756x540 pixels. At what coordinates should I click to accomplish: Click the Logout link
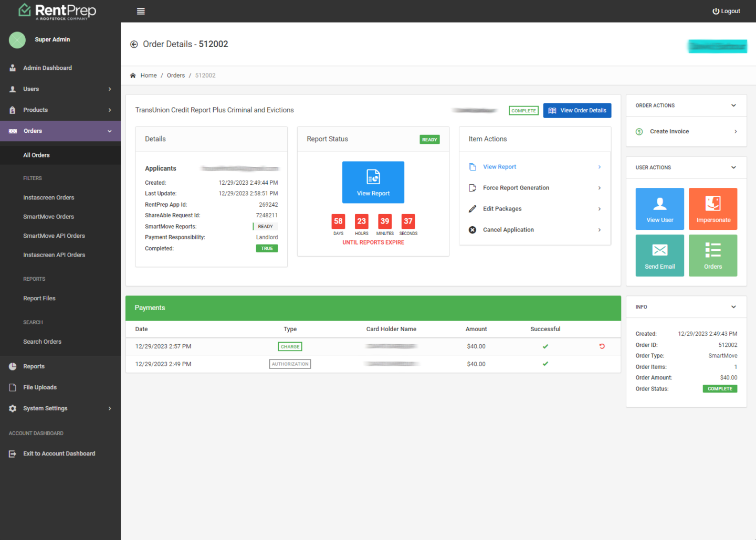tap(726, 11)
